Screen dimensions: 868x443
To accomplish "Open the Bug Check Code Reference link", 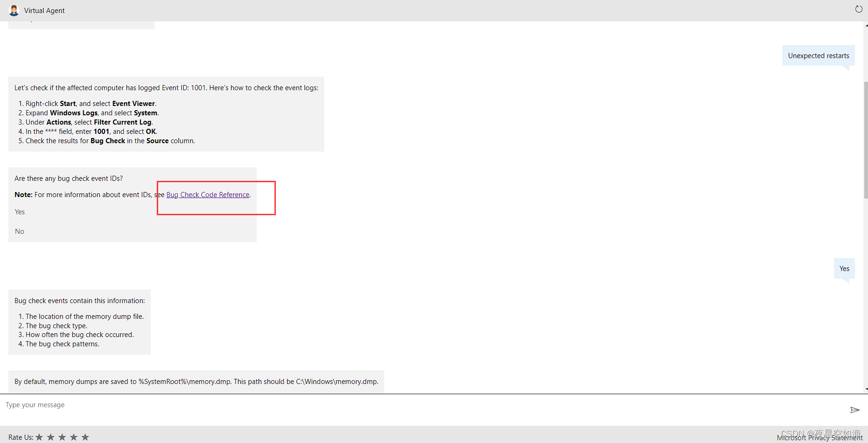I will [x=208, y=195].
